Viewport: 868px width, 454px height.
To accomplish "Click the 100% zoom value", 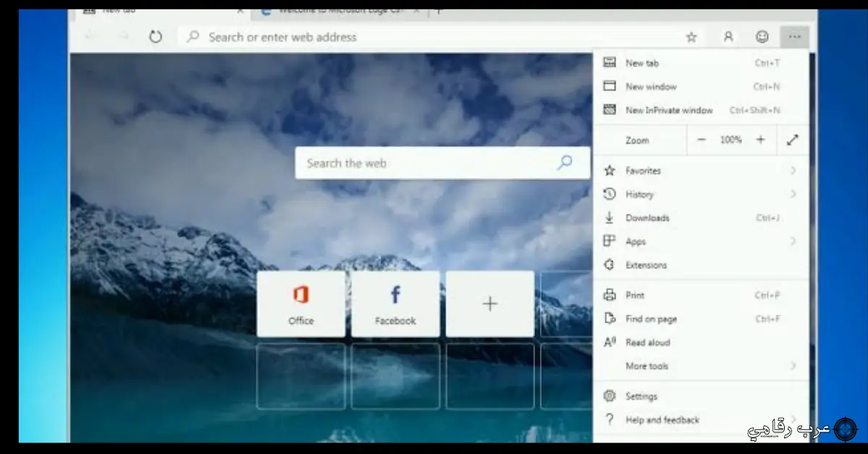I will [731, 140].
